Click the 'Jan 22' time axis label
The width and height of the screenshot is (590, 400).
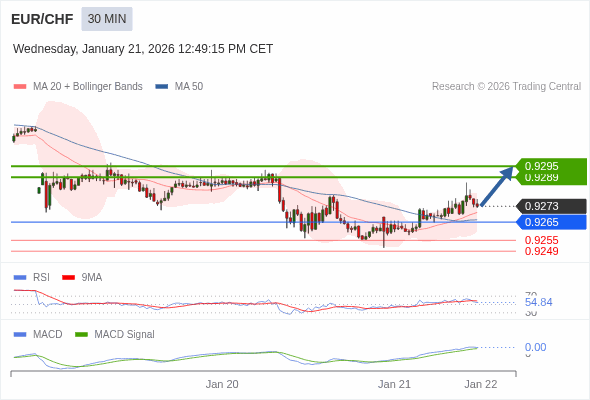click(x=481, y=384)
